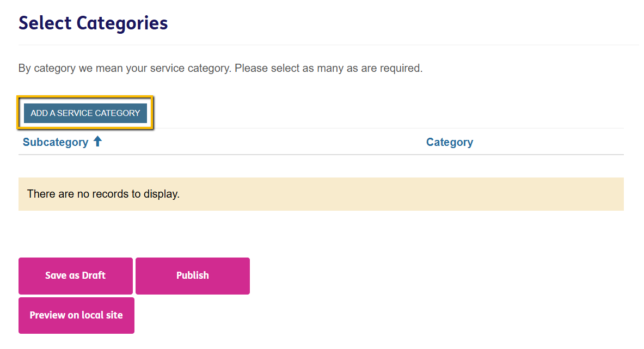Select the Category header text
The width and height of the screenshot is (644, 349).
pos(449,142)
